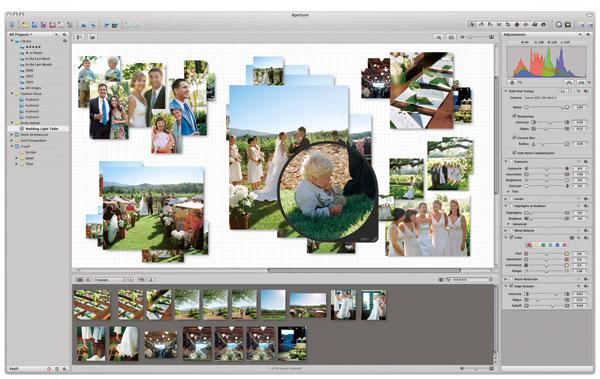
Task: Select the Crop tool
Action: click(x=508, y=25)
